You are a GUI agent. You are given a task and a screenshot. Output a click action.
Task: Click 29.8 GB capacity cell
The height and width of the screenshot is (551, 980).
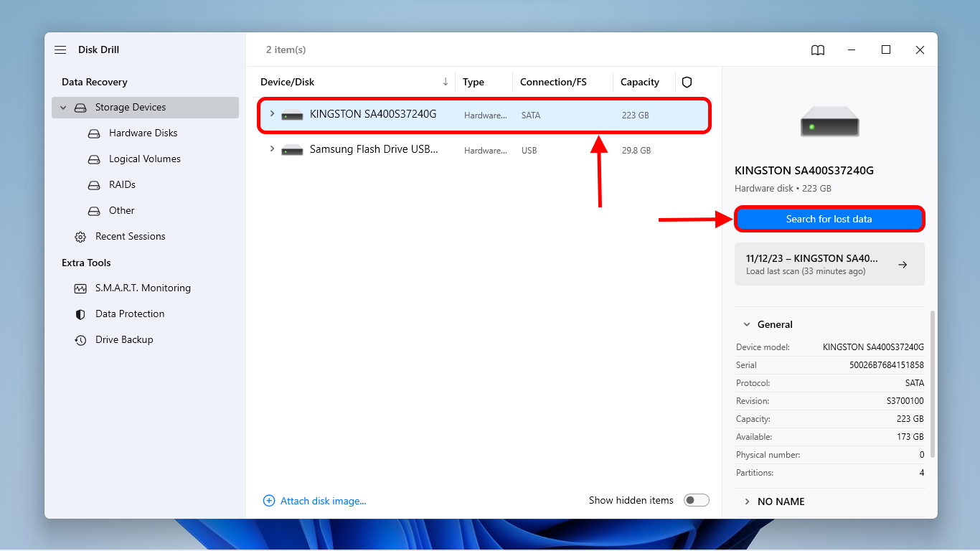636,151
